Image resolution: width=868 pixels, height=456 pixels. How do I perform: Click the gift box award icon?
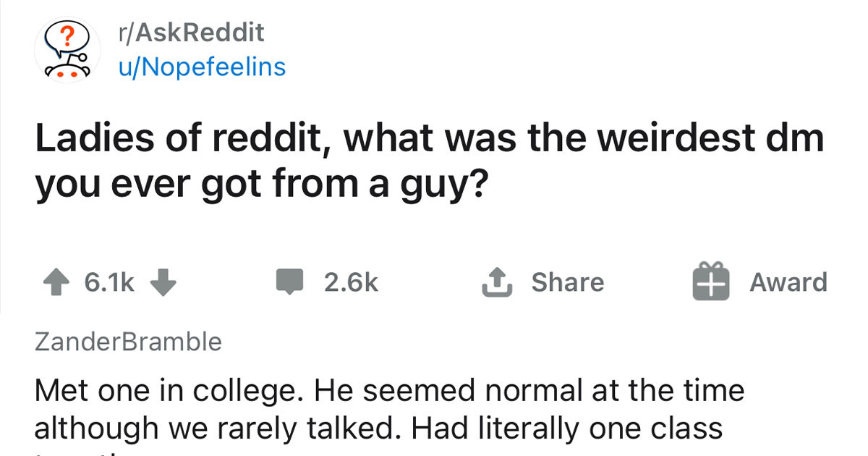[x=708, y=283]
